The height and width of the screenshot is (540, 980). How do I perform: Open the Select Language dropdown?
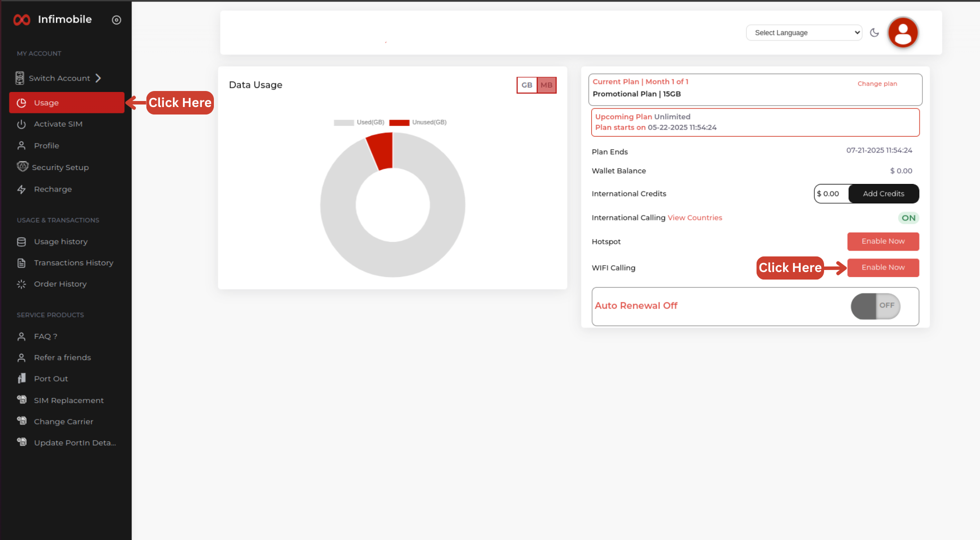tap(804, 33)
